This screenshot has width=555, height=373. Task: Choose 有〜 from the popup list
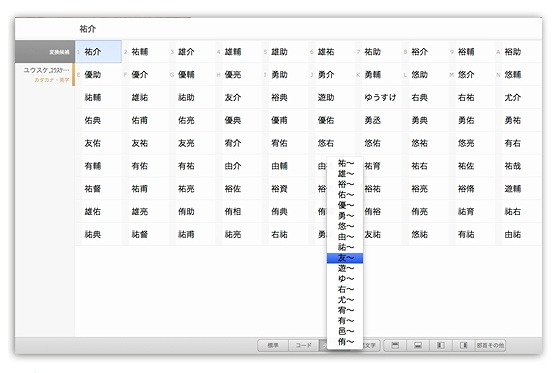click(345, 321)
